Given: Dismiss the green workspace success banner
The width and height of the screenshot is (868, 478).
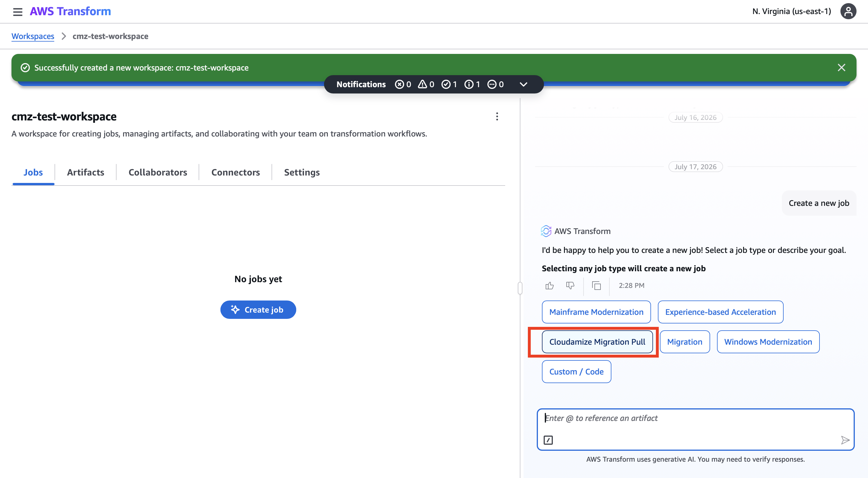Looking at the screenshot, I should 841,68.
